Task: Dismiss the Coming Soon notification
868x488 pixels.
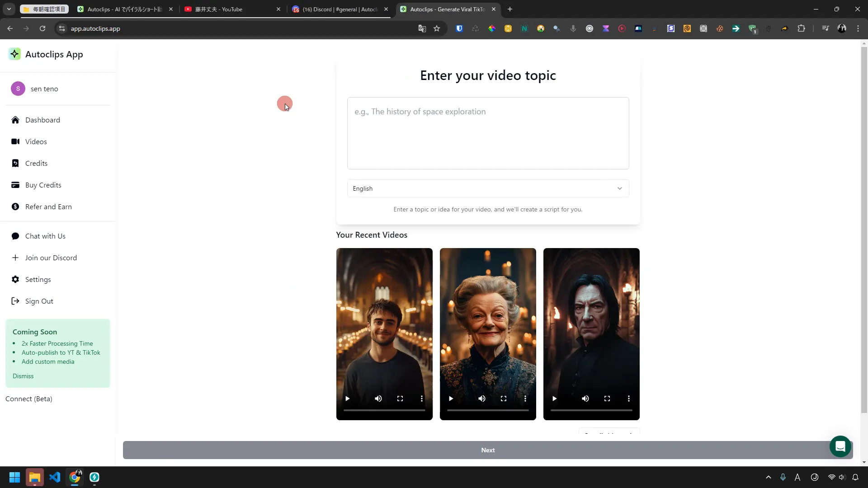Action: 23,376
